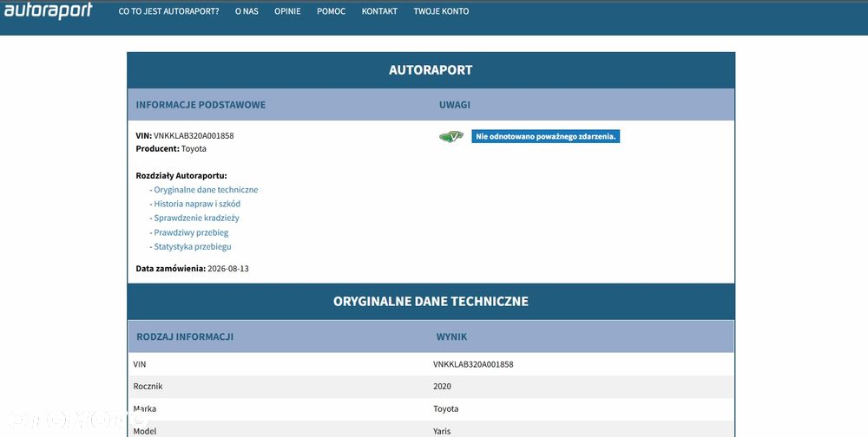Click UWAGI column header

point(455,105)
